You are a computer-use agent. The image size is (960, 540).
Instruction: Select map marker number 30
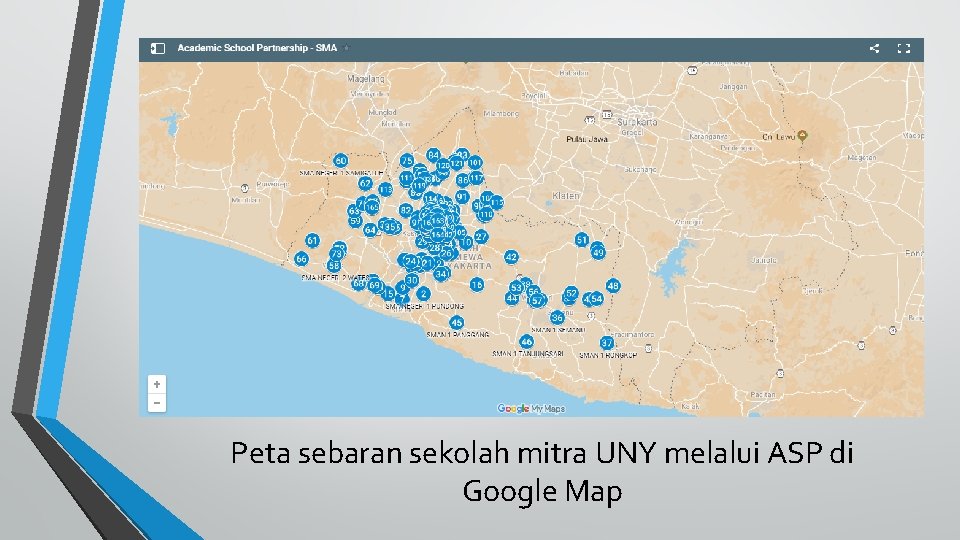(412, 280)
